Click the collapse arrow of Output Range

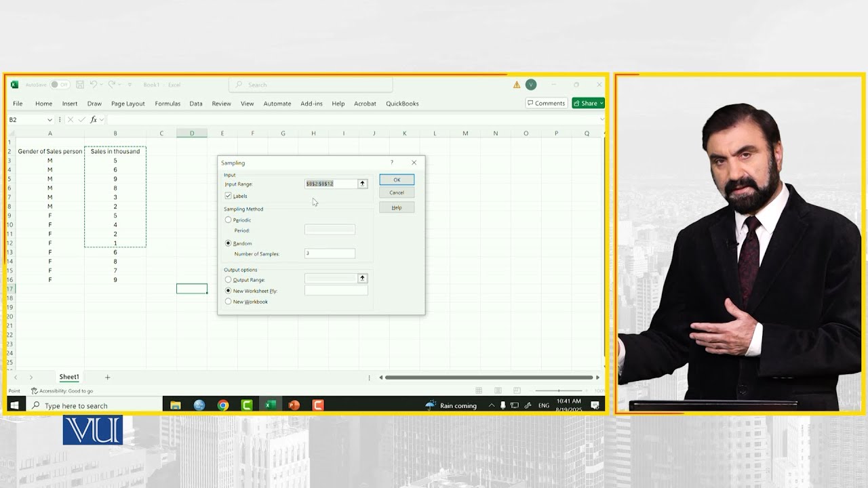pos(362,279)
